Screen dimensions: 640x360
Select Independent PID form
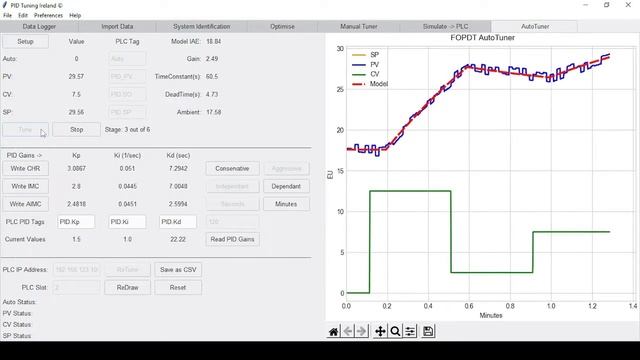coord(232,186)
